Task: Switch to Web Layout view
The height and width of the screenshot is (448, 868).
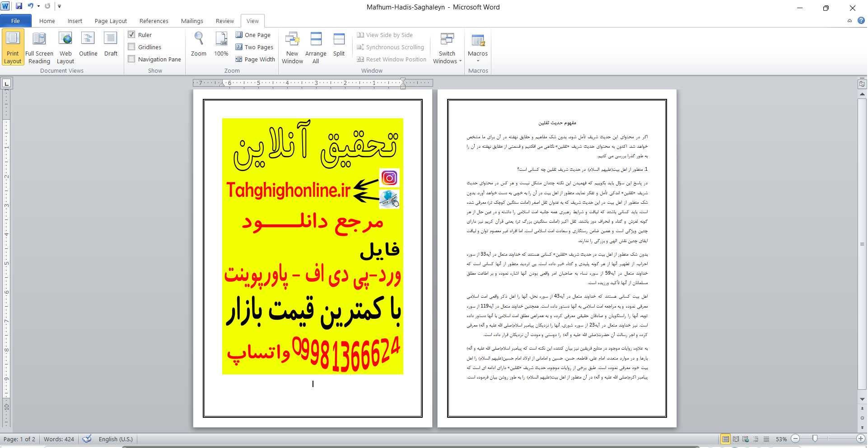Action: point(65,48)
